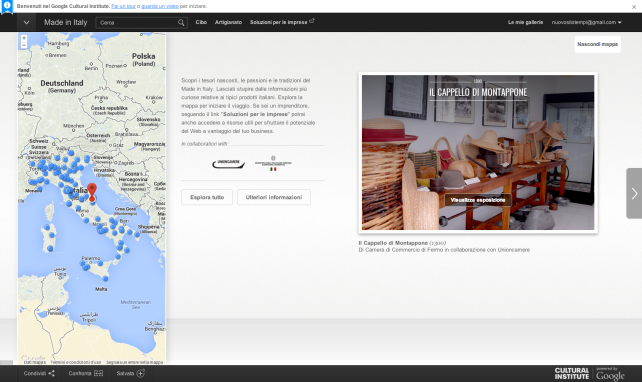Open Le mie gallerie
Image resolution: width=642 pixels, height=382 pixels.
(x=525, y=22)
